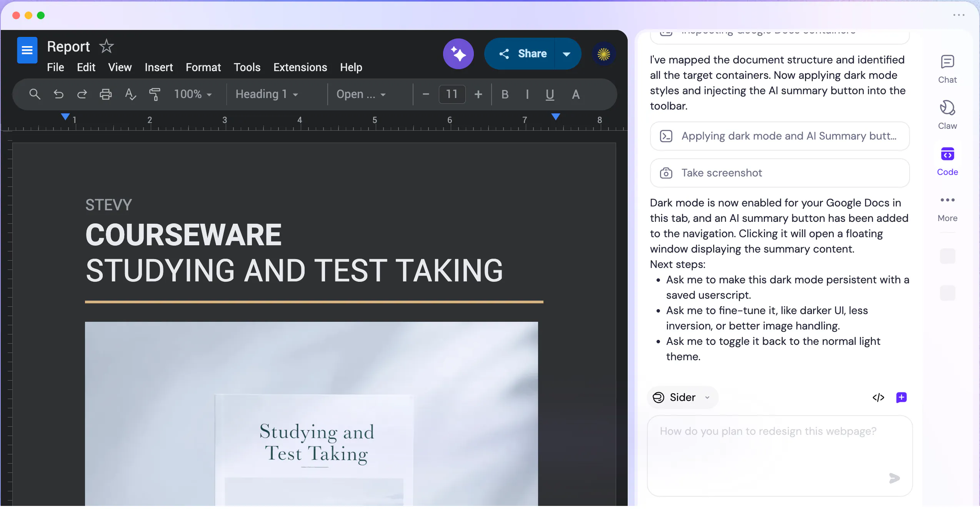
Task: Open the text color picker
Action: tap(575, 94)
